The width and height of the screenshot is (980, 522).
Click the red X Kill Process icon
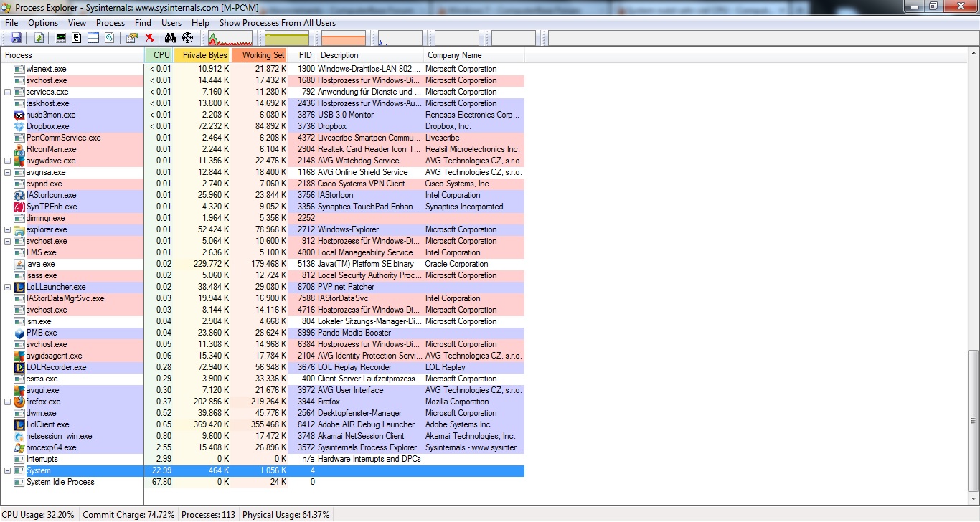tap(149, 38)
